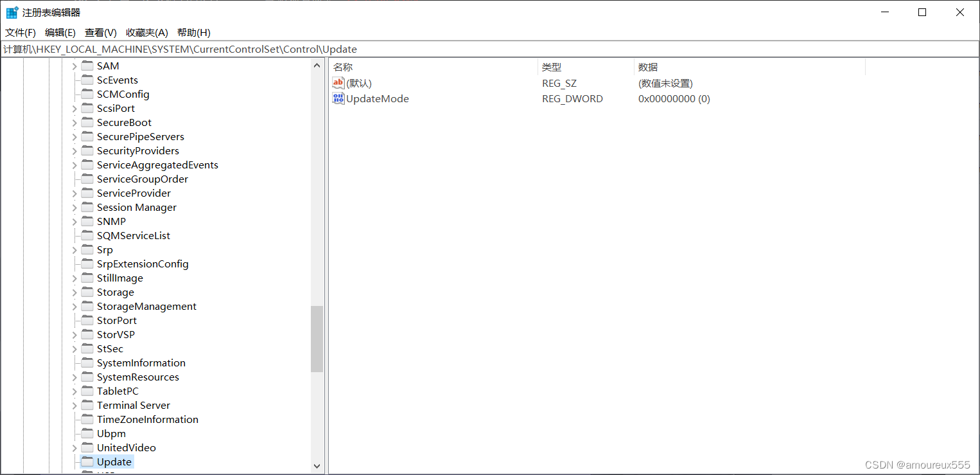Click the Ubpm folder icon
Viewport: 980px width, 475px height.
[x=87, y=433]
